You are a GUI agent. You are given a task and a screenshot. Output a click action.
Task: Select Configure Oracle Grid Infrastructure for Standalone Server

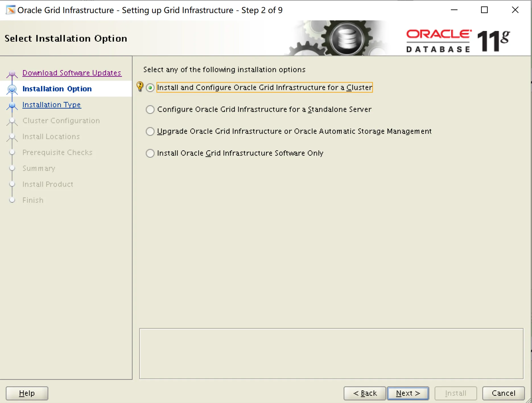pyautogui.click(x=150, y=109)
